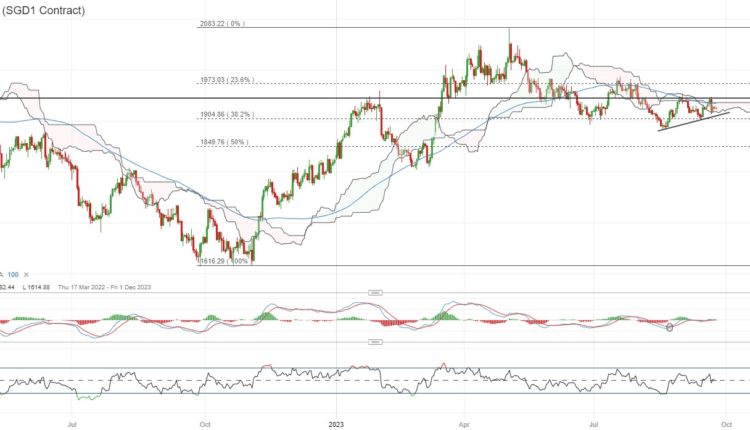Click the SGD1 Contract chart title

coord(43,10)
